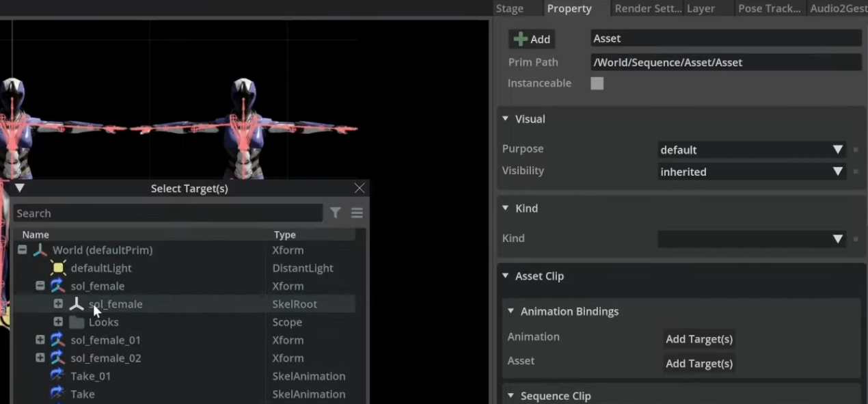
Task: Close the Select Target(s) dialog
Action: [360, 188]
